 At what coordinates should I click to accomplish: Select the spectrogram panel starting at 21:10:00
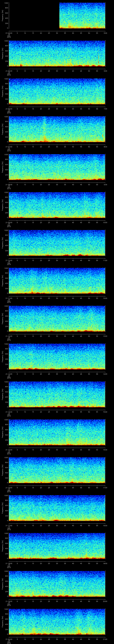click(x=57, y=243)
